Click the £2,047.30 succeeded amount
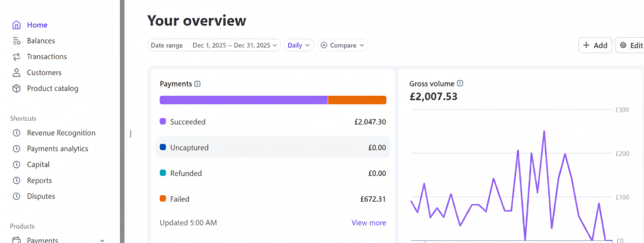This screenshot has width=644, height=243. point(370,122)
